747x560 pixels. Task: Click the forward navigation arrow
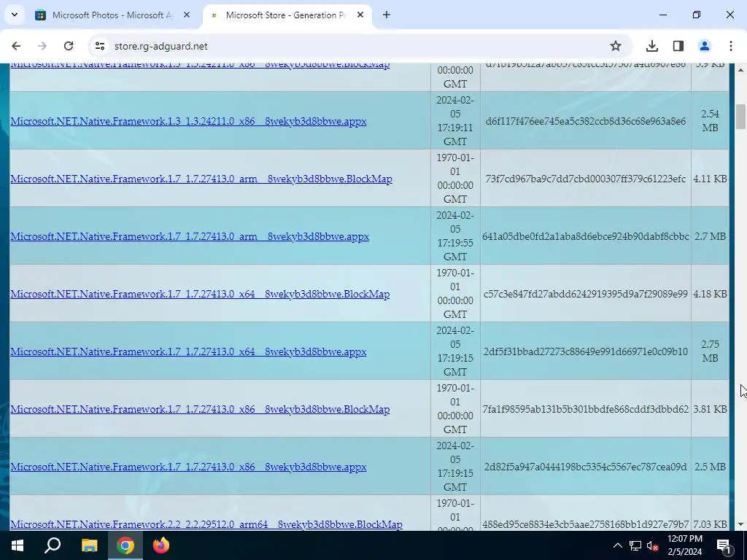click(42, 46)
